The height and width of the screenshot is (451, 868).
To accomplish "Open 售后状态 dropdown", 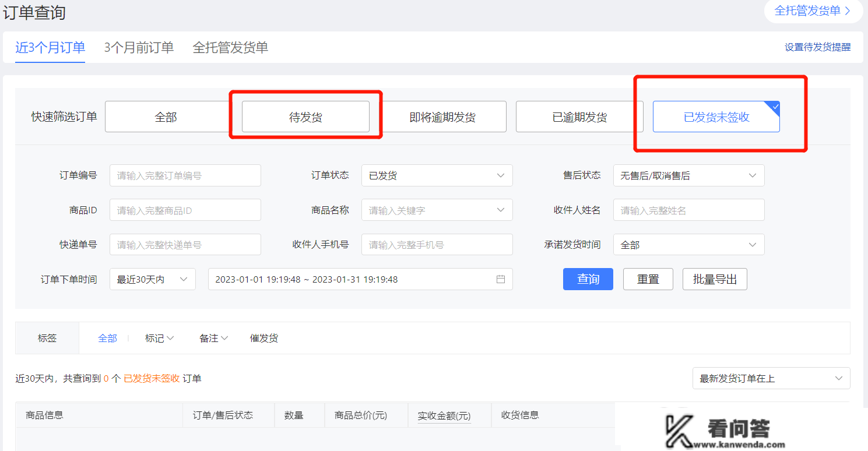I will click(x=689, y=175).
